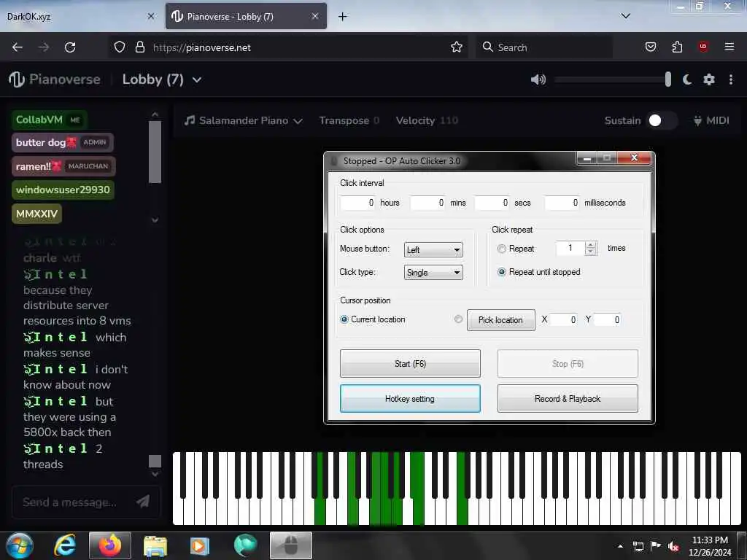This screenshot has width=747, height=560.
Task: Click the tracking protection shield icon
Action: 120,47
